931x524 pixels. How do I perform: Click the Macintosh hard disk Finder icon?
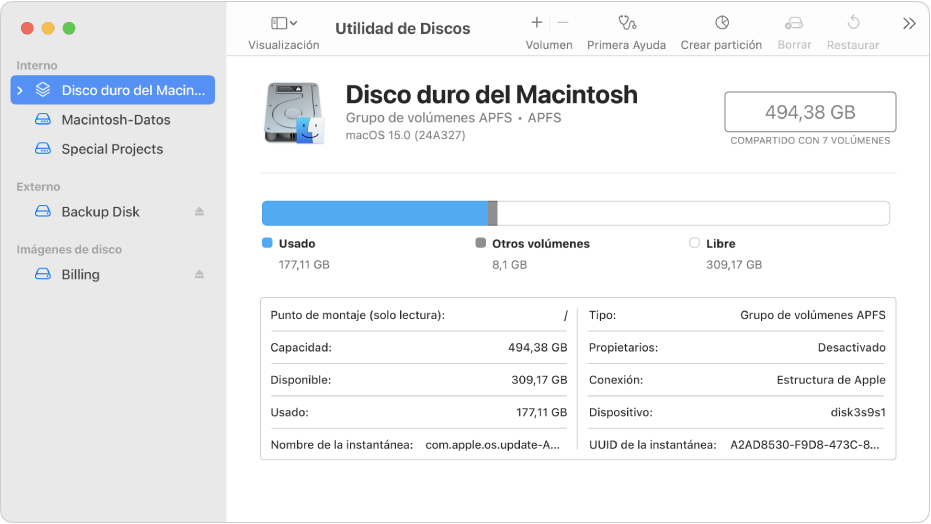point(294,113)
